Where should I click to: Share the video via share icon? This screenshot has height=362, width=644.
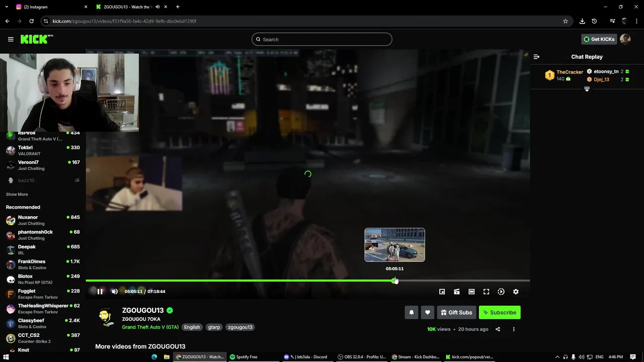498,329
